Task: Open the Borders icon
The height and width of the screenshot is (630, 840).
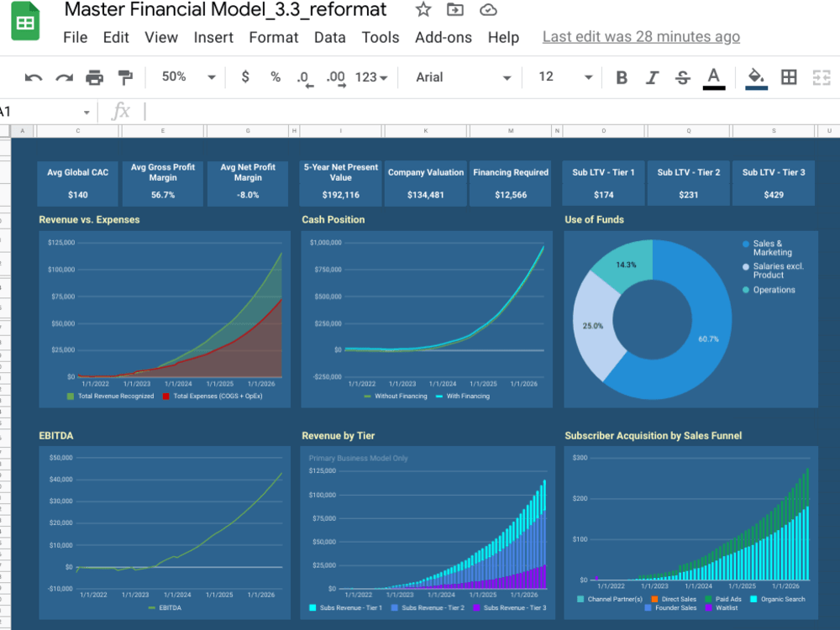Action: click(788, 77)
